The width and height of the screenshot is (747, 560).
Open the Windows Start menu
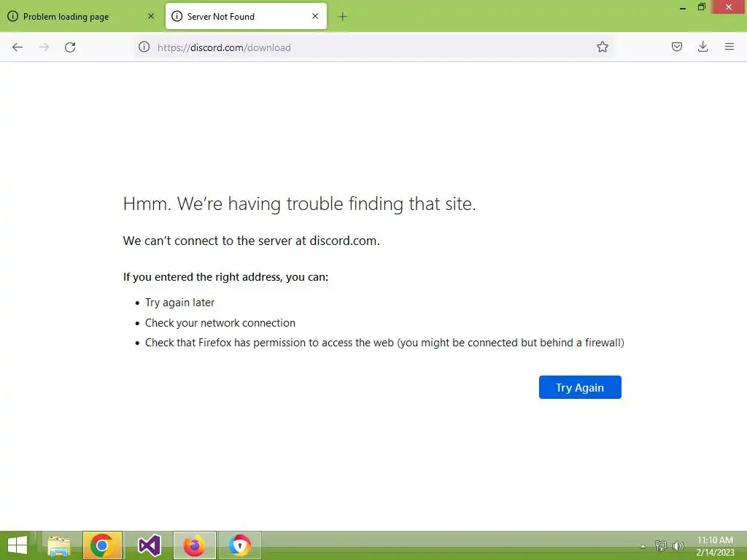[18, 545]
